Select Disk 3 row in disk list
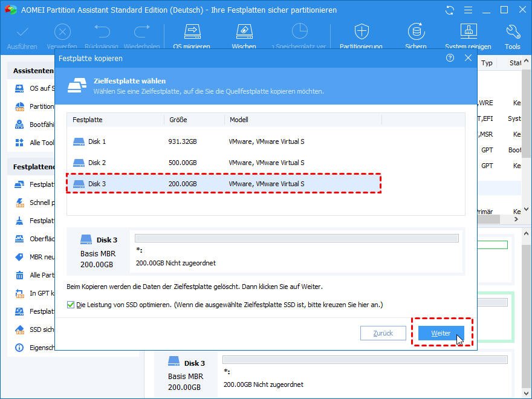The image size is (532, 399). (x=224, y=184)
